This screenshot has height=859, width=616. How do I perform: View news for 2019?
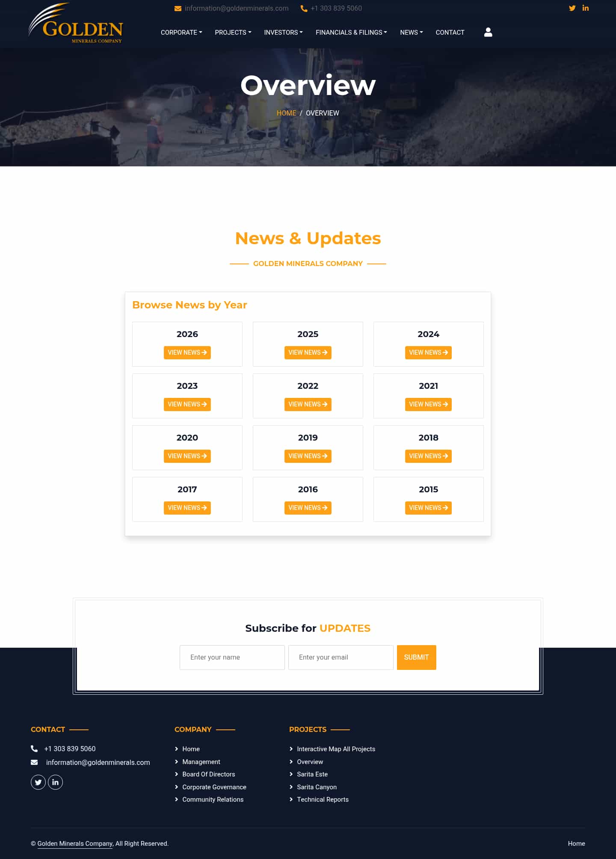point(308,456)
